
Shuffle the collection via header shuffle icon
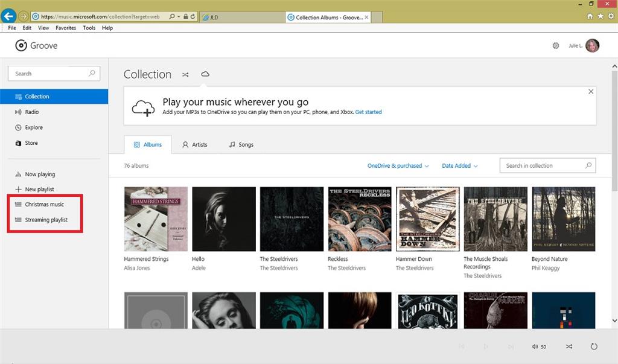pos(185,74)
